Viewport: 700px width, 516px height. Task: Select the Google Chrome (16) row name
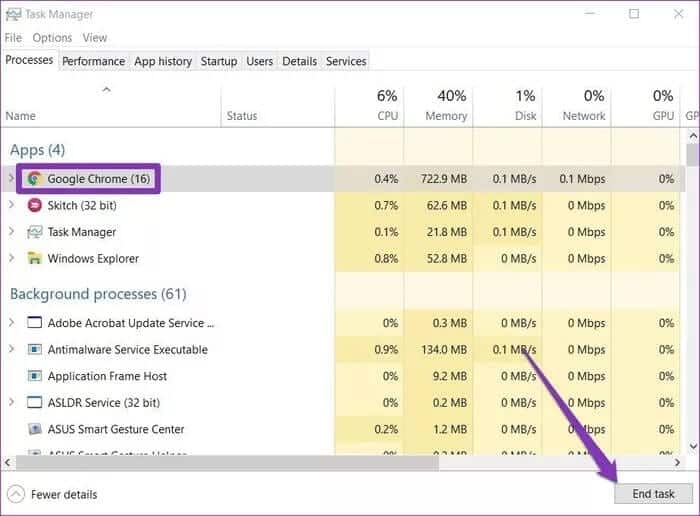point(99,179)
